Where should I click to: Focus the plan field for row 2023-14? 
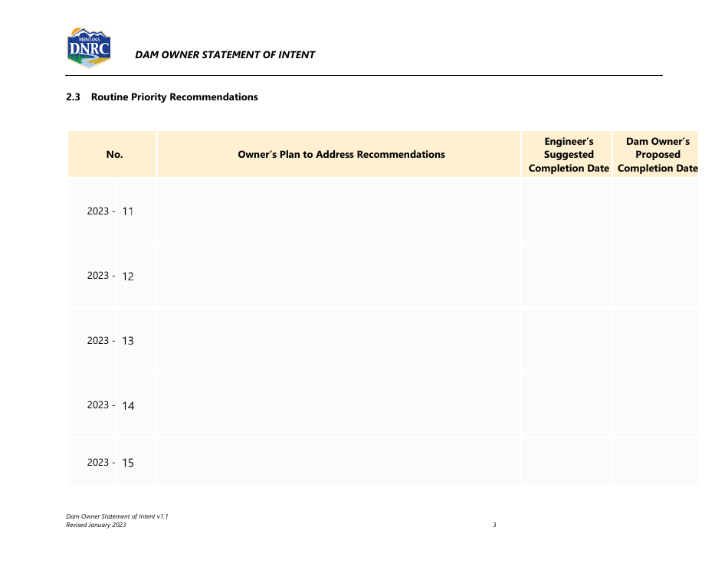tap(339, 405)
